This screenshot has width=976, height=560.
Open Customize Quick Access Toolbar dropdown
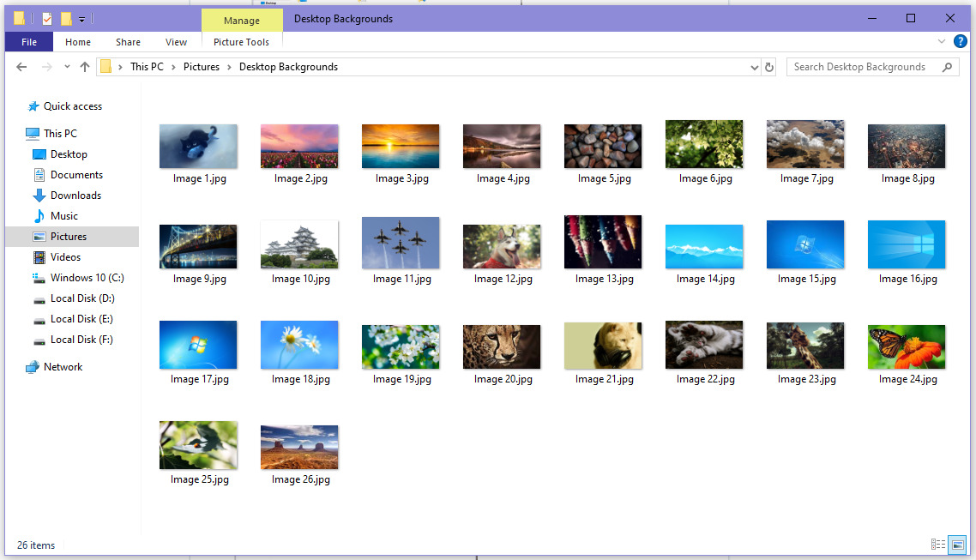coord(81,19)
